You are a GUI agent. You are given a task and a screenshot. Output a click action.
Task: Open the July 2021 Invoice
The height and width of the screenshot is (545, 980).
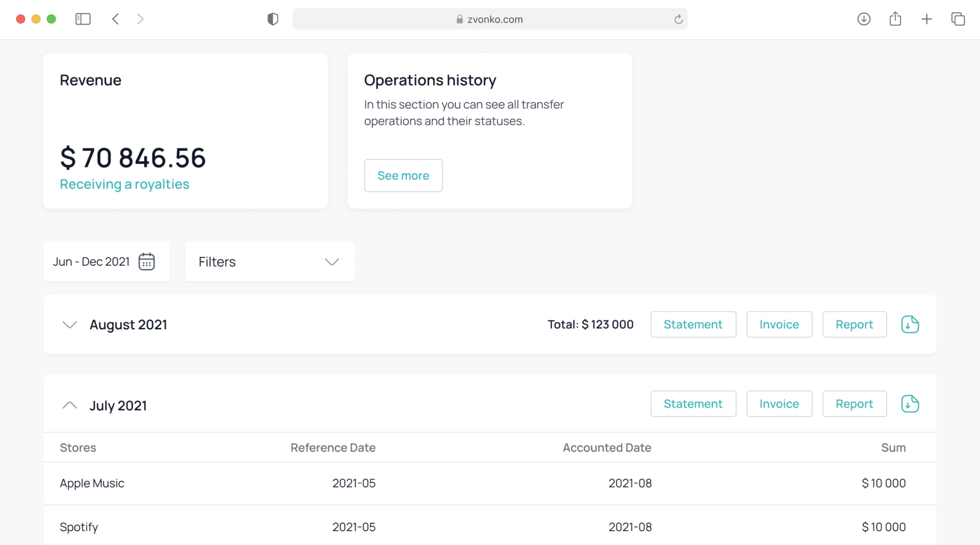779,404
